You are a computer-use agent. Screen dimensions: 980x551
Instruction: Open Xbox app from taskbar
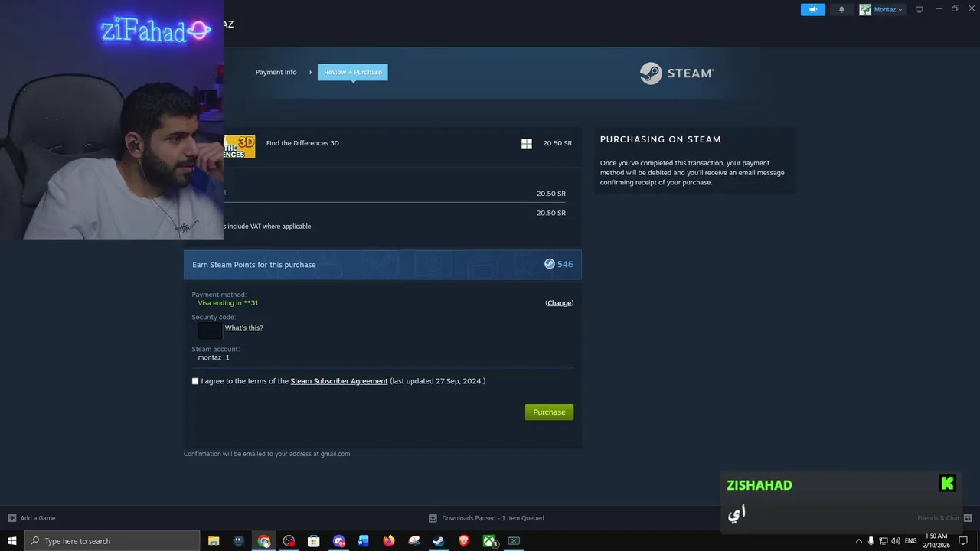(489, 541)
